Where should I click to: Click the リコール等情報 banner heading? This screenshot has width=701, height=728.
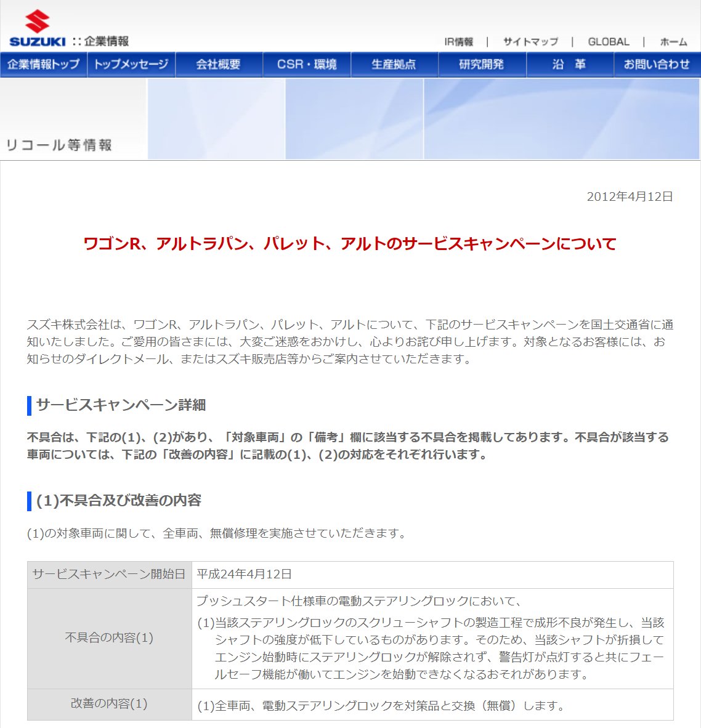coord(59,145)
